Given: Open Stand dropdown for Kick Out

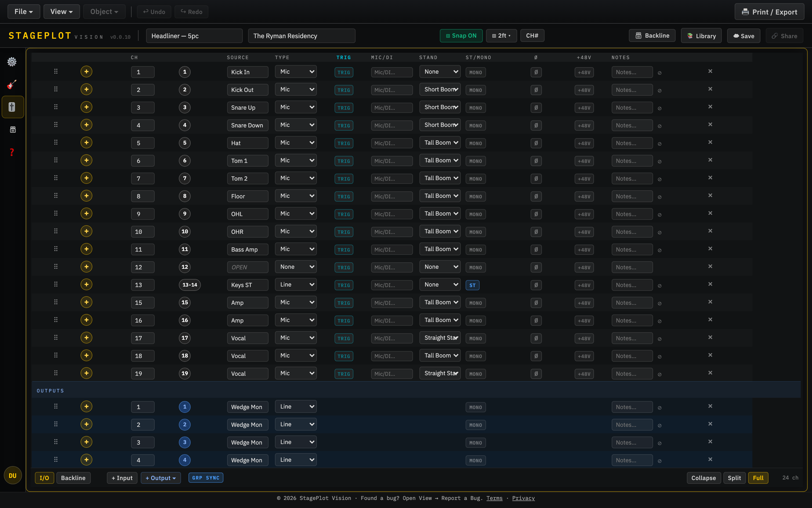Looking at the screenshot, I should click(x=440, y=90).
